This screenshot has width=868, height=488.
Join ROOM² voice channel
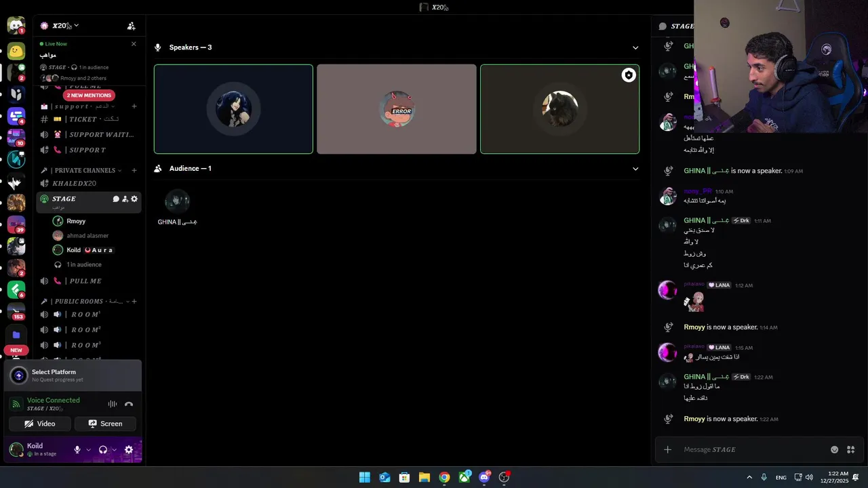point(89,329)
